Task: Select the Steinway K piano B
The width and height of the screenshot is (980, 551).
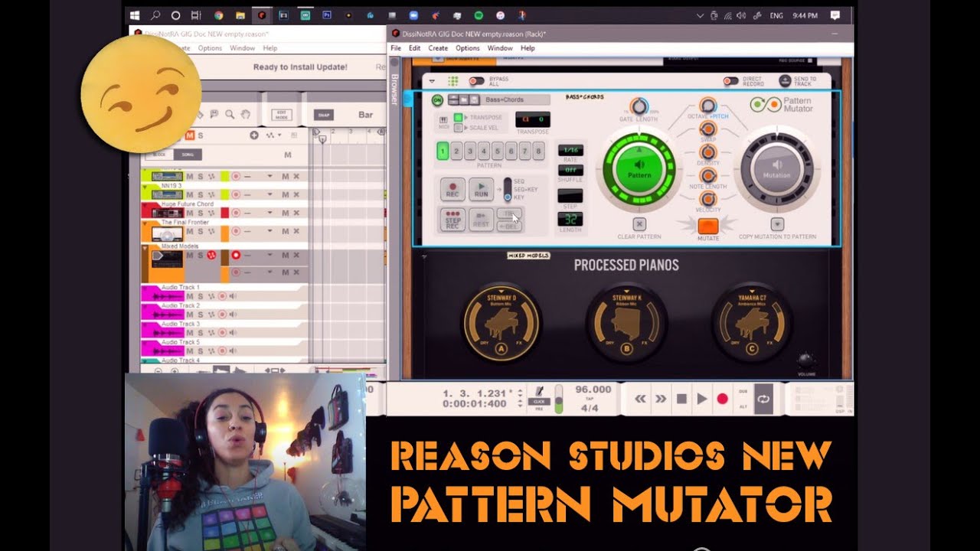Action: click(x=626, y=321)
